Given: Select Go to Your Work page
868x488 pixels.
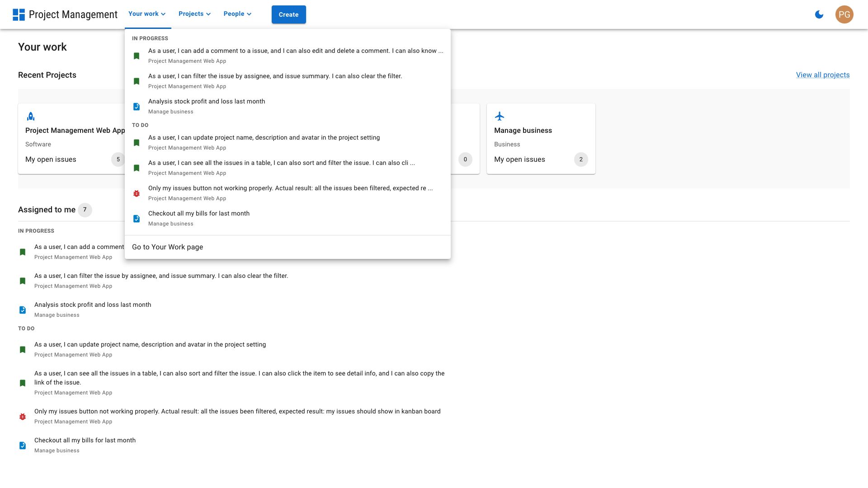Looking at the screenshot, I should (288, 247).
